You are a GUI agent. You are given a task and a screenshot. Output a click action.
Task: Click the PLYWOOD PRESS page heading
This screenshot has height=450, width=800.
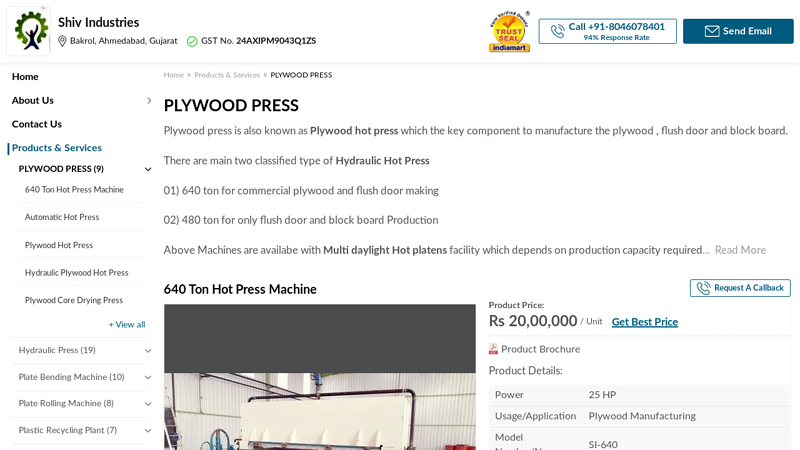click(x=231, y=106)
